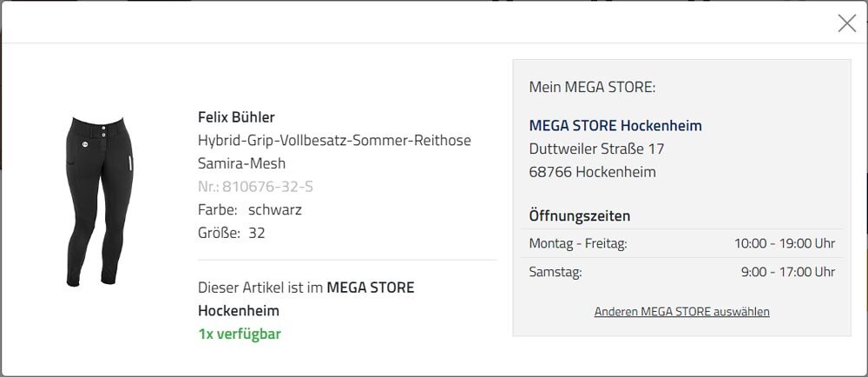
Task: Click 'Dieser Artikel ist im MEGA STORE' text
Action: pyautogui.click(x=306, y=288)
